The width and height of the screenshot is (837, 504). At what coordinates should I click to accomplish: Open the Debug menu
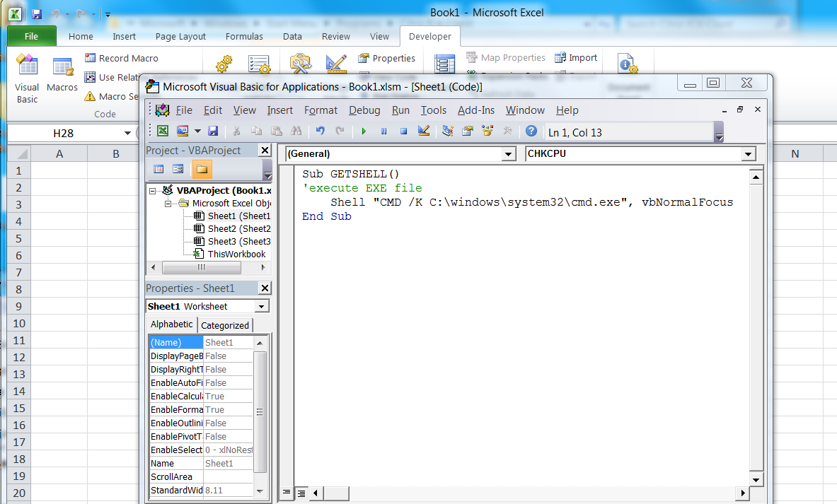pos(364,110)
